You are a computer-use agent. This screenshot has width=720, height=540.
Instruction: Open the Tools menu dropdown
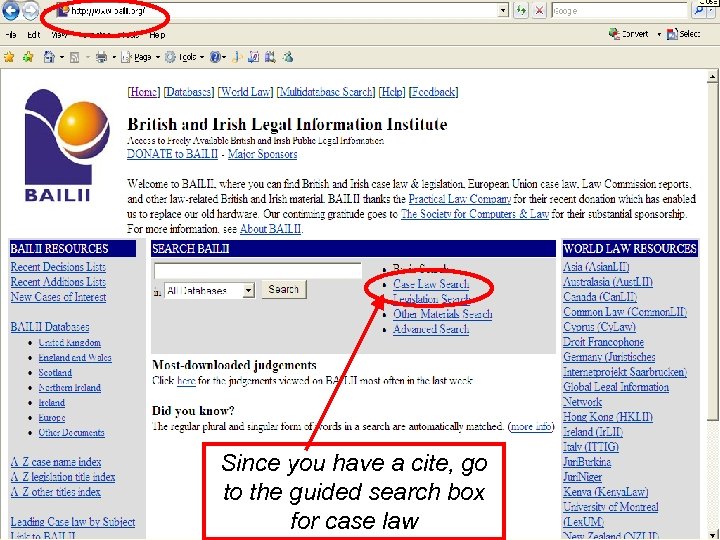point(185,57)
